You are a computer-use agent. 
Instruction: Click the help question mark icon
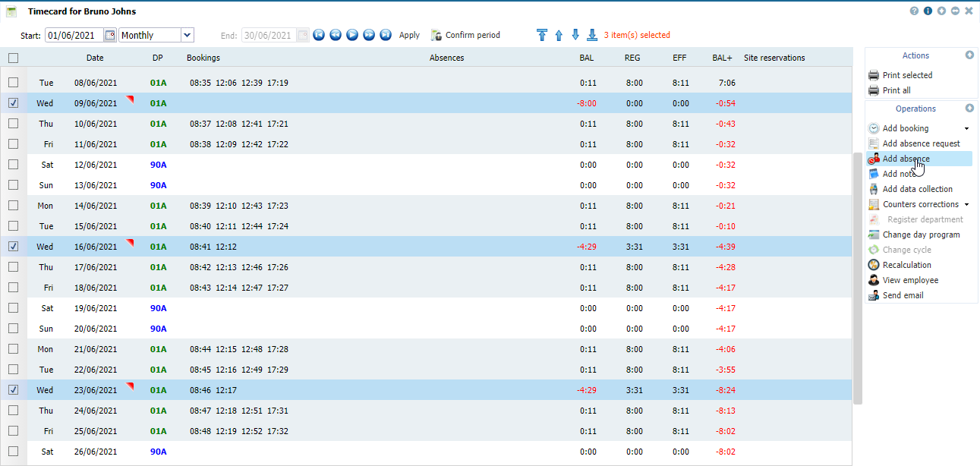(x=914, y=11)
